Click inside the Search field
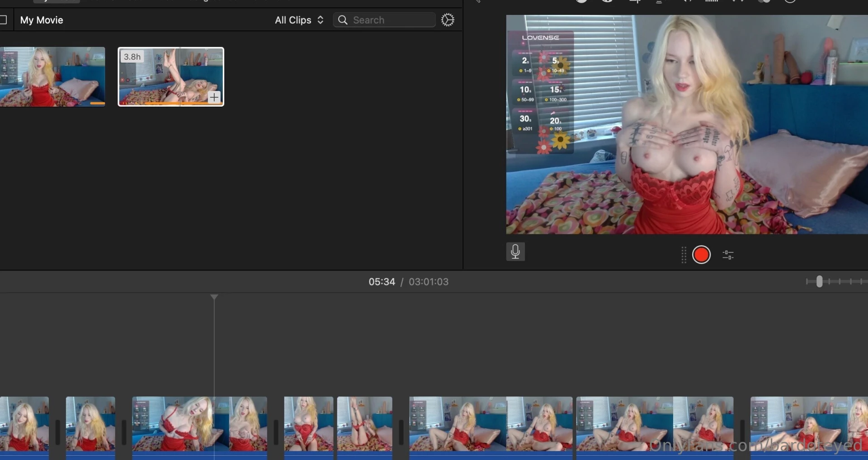Viewport: 868px width, 460px height. pos(393,20)
